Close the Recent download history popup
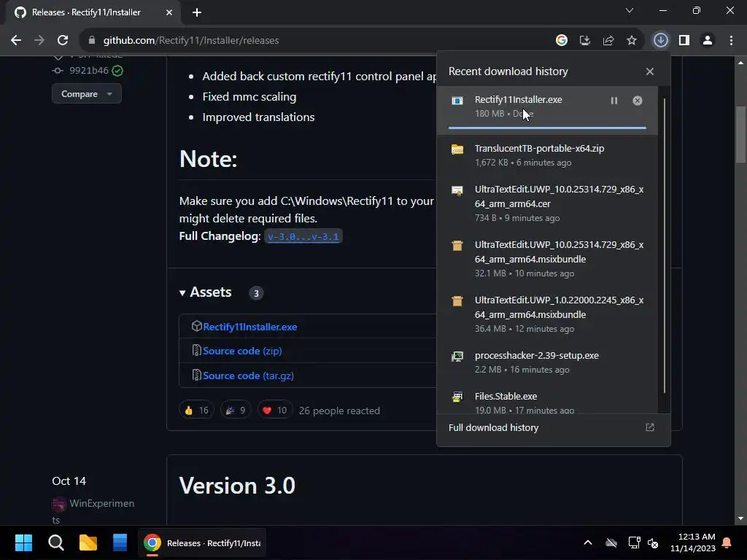Screen dimensions: 747x560 [x=649, y=71]
